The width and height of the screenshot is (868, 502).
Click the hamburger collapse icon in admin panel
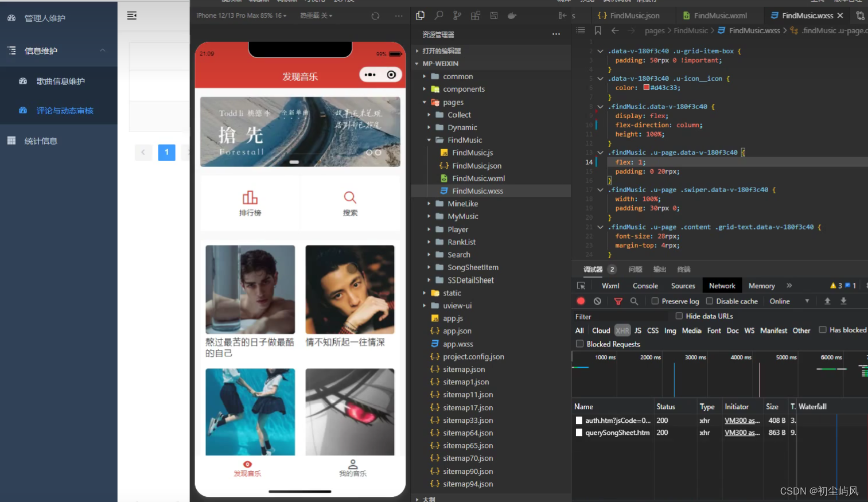132,15
